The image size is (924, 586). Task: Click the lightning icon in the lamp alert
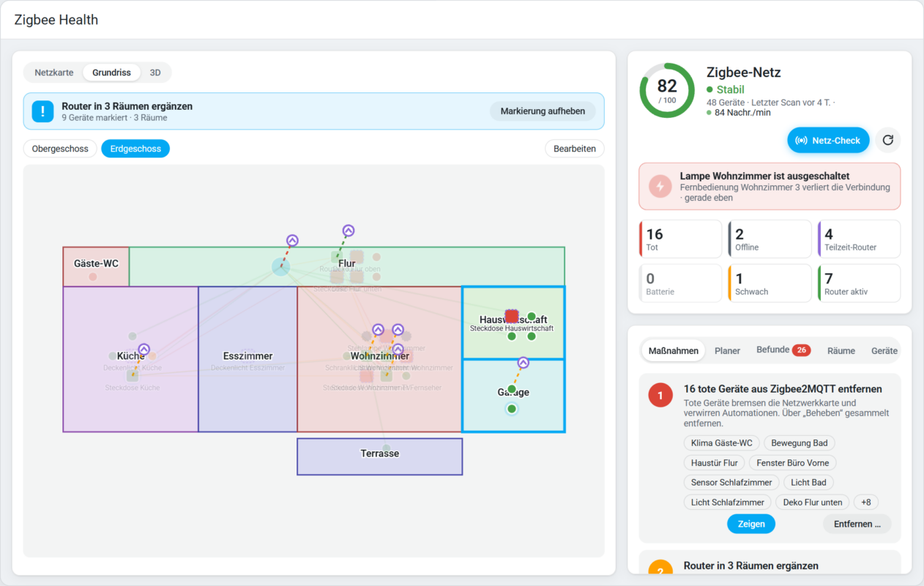tap(660, 187)
